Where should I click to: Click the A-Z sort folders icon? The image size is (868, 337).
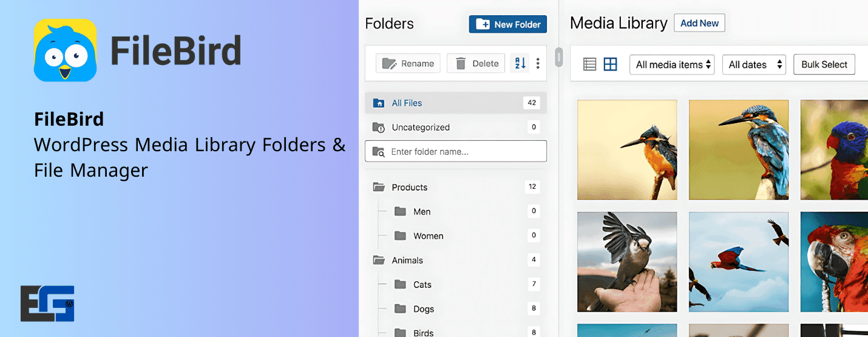(520, 63)
